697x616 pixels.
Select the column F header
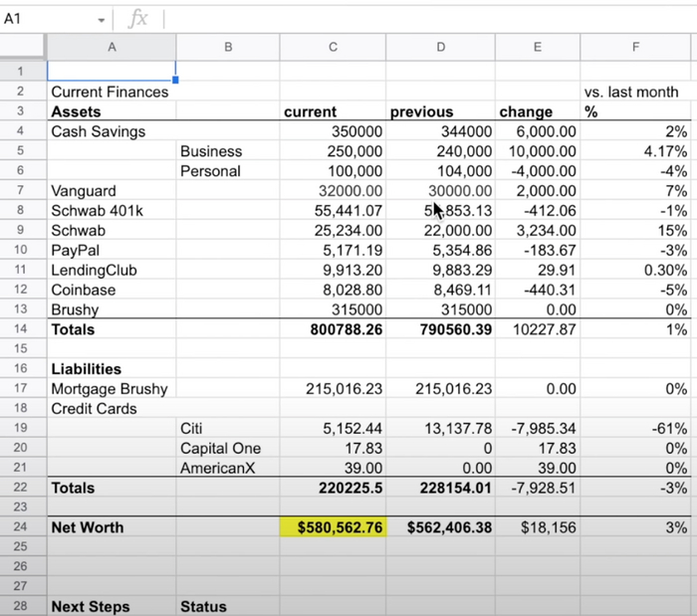click(x=635, y=47)
